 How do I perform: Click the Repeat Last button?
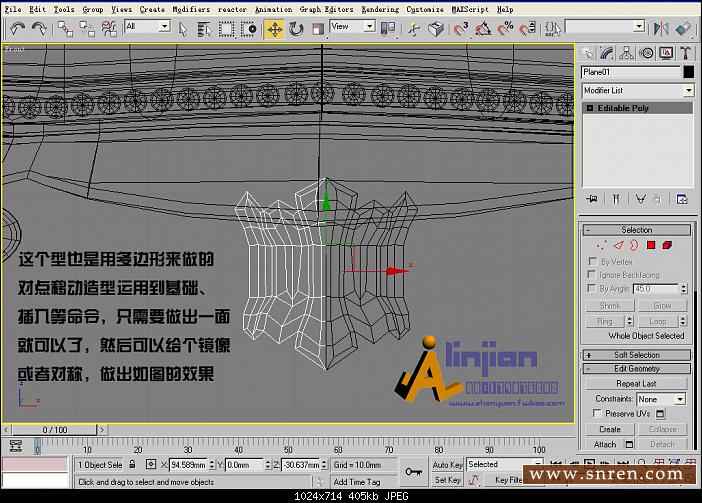coord(636,383)
